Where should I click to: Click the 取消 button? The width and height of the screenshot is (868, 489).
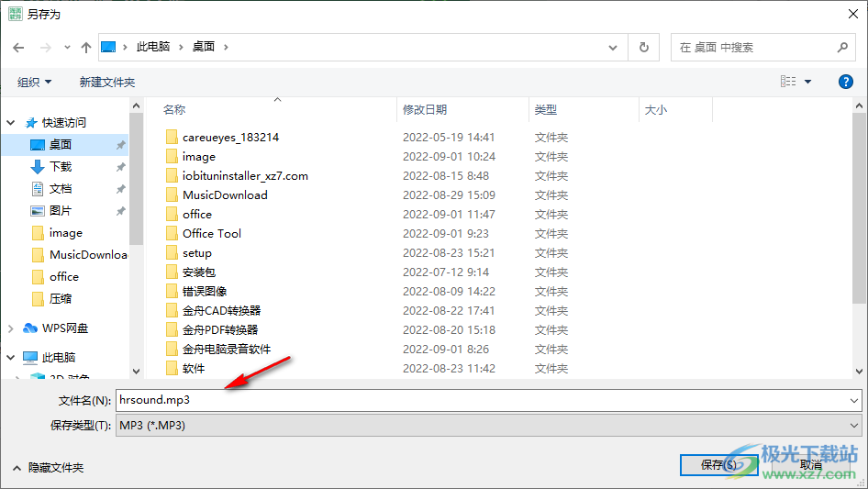coord(811,465)
